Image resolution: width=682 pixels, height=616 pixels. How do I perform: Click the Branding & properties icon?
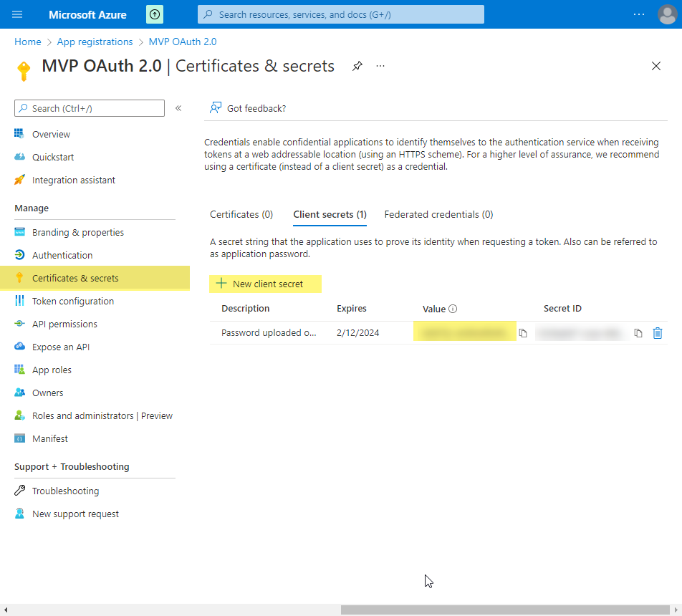pos(19,232)
